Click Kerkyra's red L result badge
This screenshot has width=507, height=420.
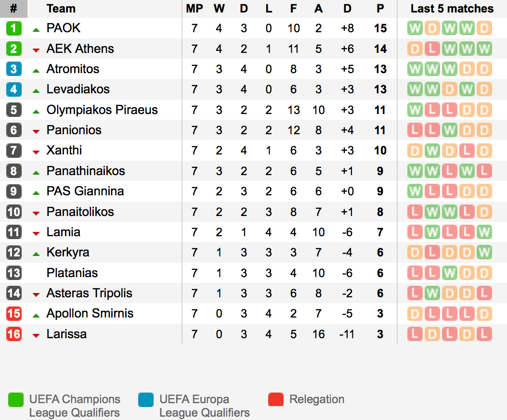pyautogui.click(x=432, y=253)
